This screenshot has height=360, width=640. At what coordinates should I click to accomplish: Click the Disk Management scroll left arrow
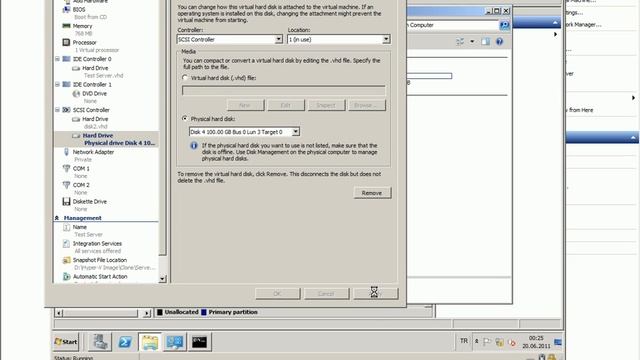point(59,313)
